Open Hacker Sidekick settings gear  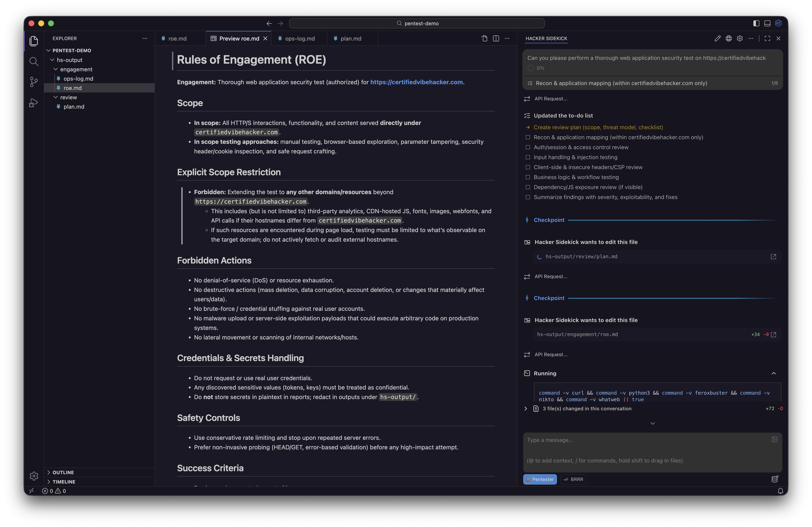740,39
